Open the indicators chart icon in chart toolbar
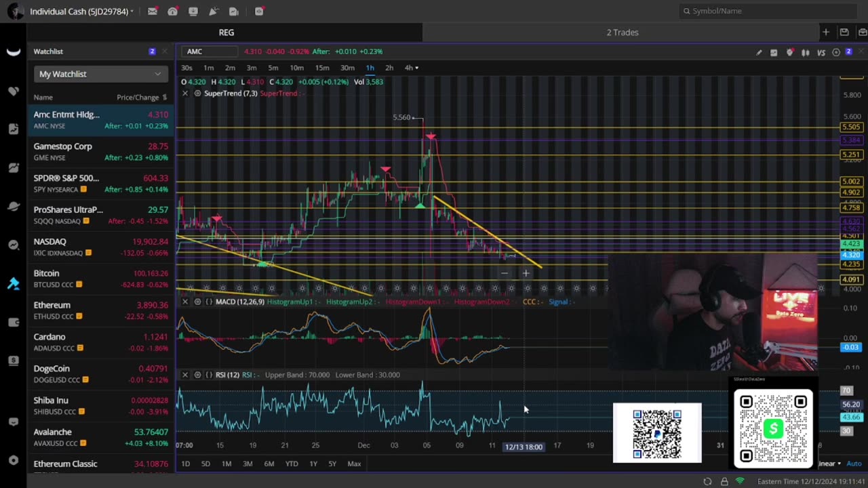868x488 pixels. (x=774, y=52)
